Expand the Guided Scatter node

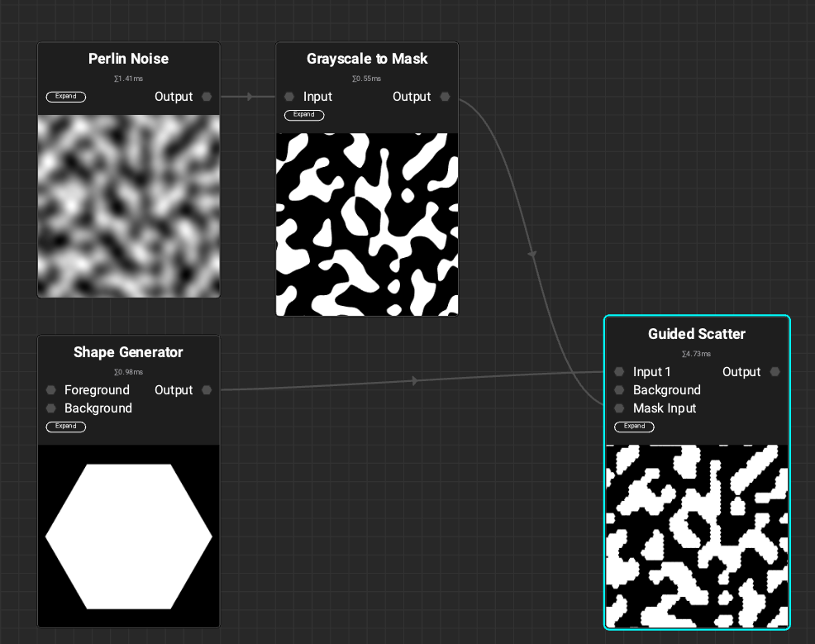[634, 427]
